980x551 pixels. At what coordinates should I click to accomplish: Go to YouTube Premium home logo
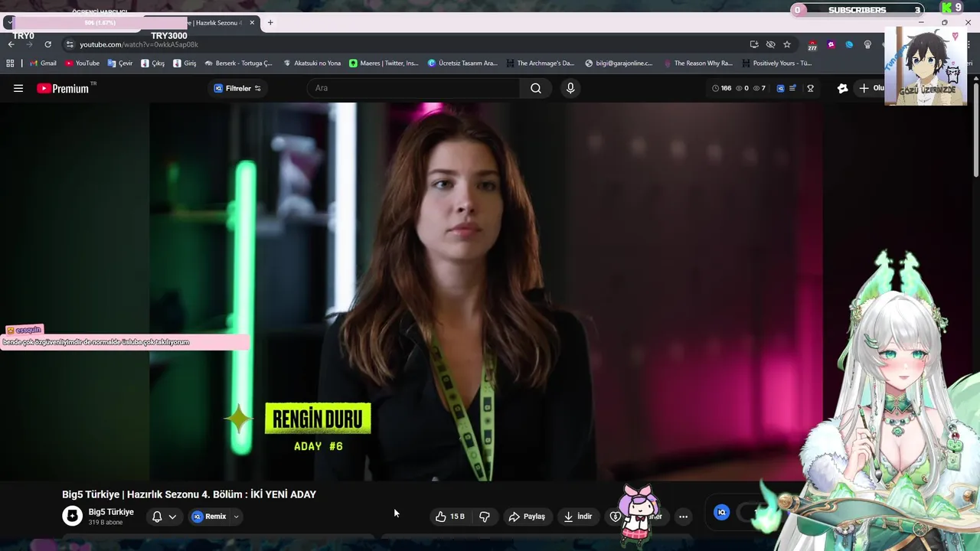[63, 88]
